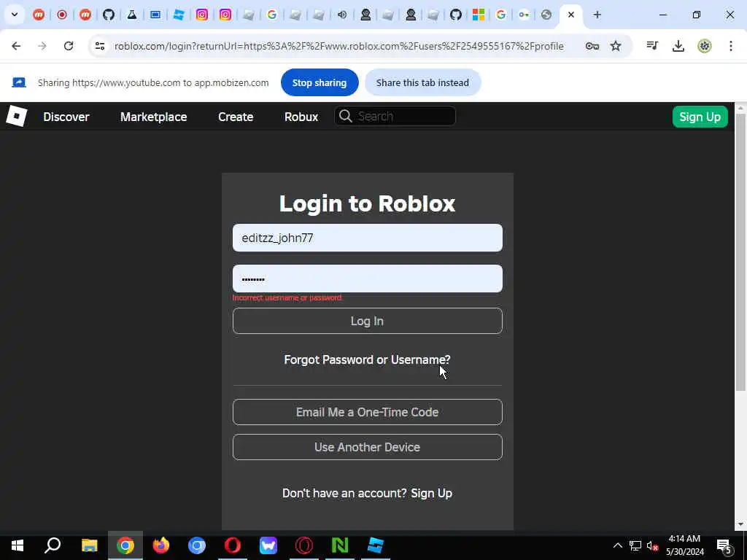Switch to the flask icon tab
Viewport: 747px width, 560px height.
click(x=132, y=15)
